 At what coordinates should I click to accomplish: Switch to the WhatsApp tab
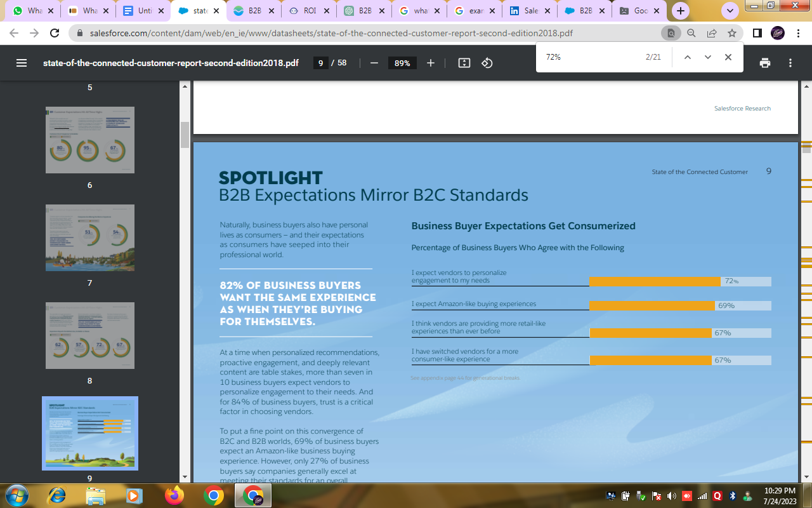pyautogui.click(x=34, y=11)
